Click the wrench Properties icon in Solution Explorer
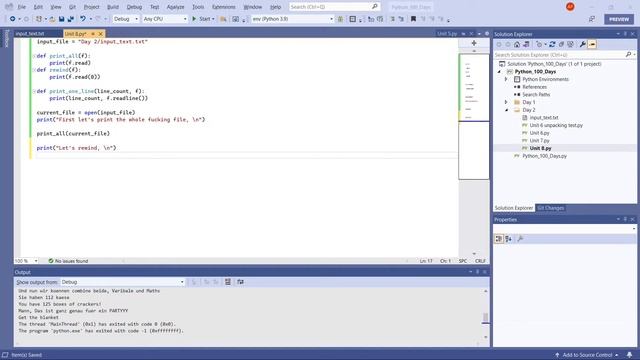 click(582, 44)
